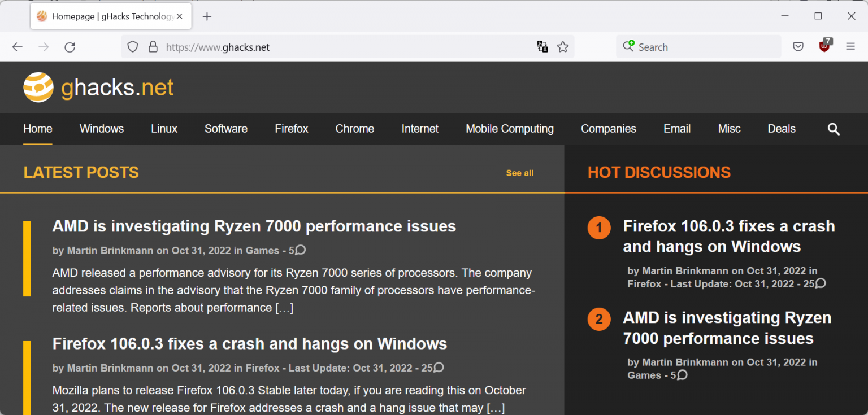Viewport: 868px width, 415px height.
Task: Bookmark the page with the star icon
Action: pyautogui.click(x=563, y=47)
